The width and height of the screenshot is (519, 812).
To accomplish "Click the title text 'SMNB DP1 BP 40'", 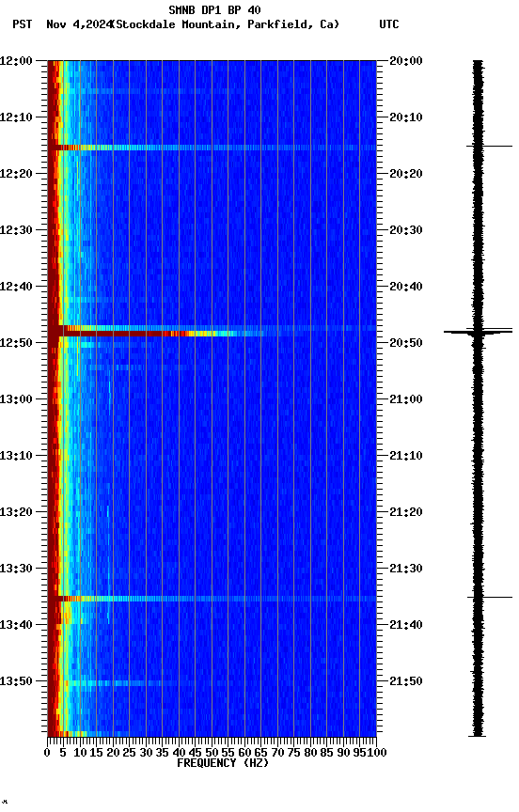I will (214, 9).
